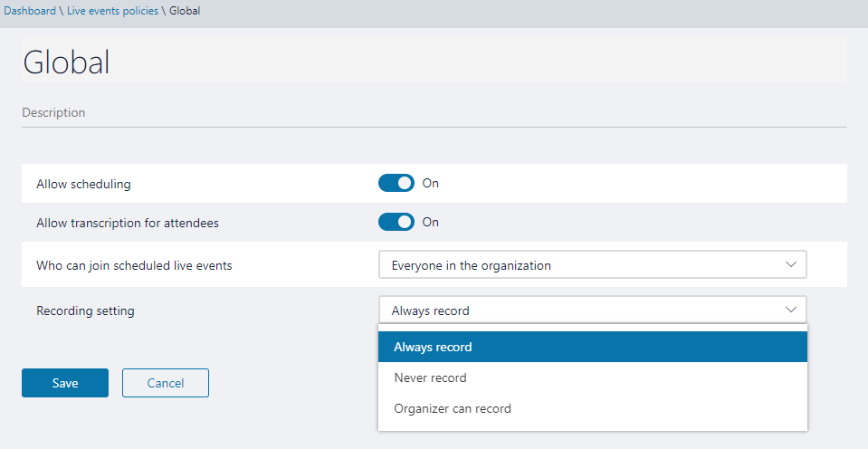Select Always record option in list
This screenshot has width=868, height=449.
click(592, 347)
